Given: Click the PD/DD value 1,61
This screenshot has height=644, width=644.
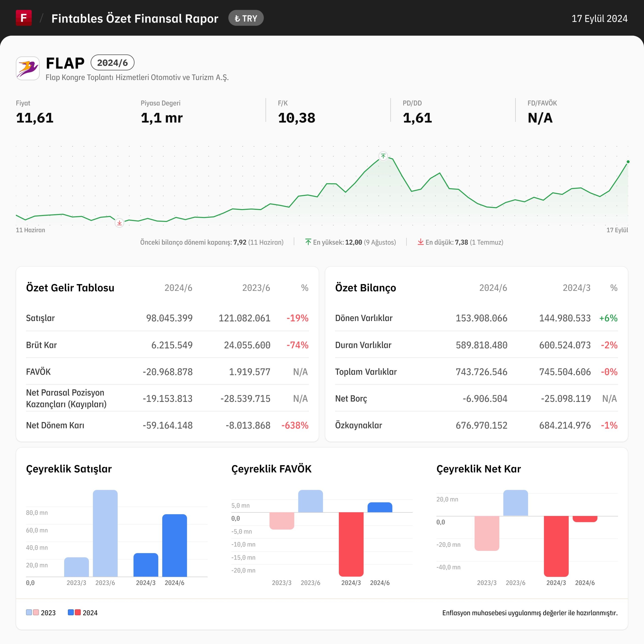Looking at the screenshot, I should click(417, 118).
